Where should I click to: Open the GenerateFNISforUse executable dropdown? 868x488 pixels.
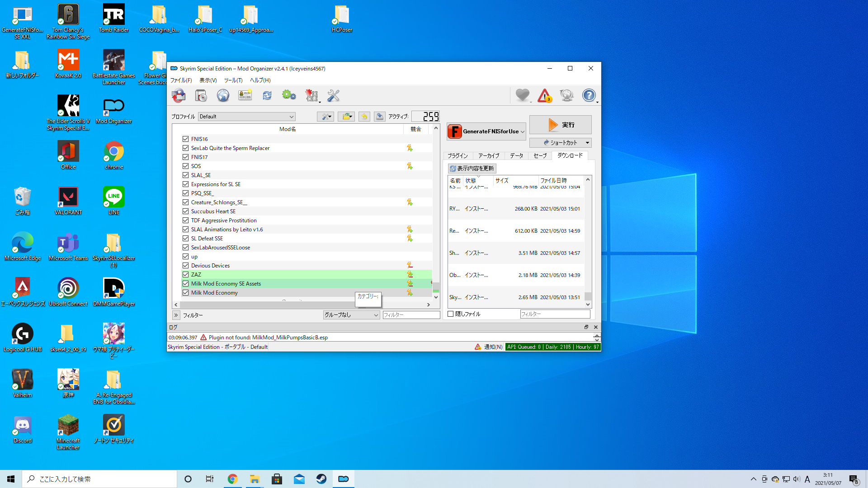(x=486, y=131)
